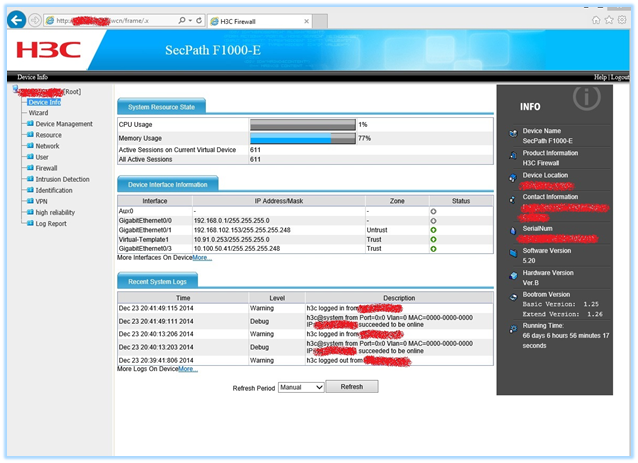The image size is (638, 463).
Task: Click the browser Back arrow button
Action: coord(17,20)
